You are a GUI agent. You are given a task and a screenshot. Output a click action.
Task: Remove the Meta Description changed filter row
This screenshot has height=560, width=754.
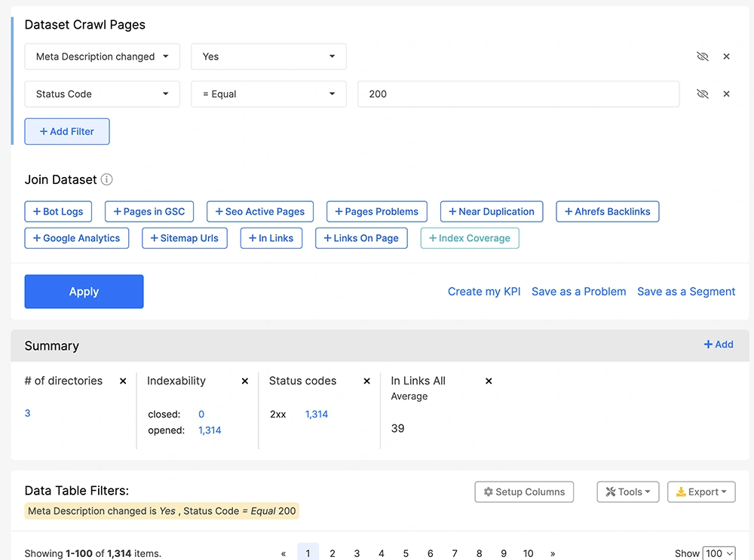[726, 57]
